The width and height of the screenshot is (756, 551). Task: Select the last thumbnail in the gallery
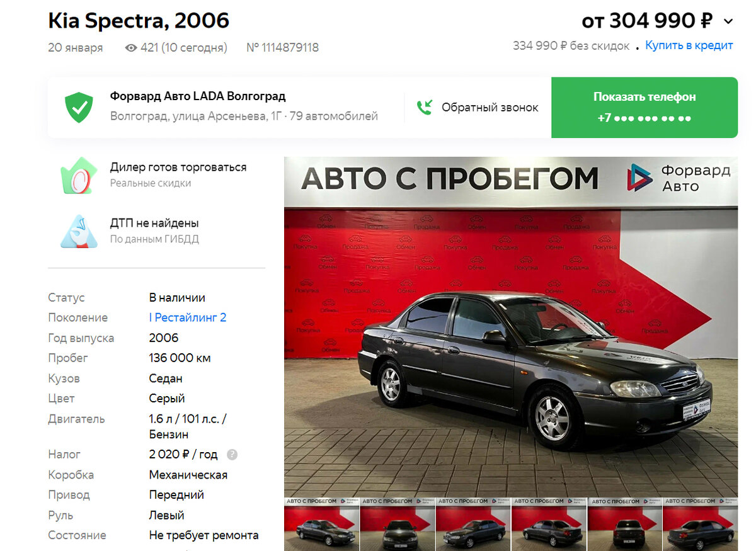coord(700,524)
